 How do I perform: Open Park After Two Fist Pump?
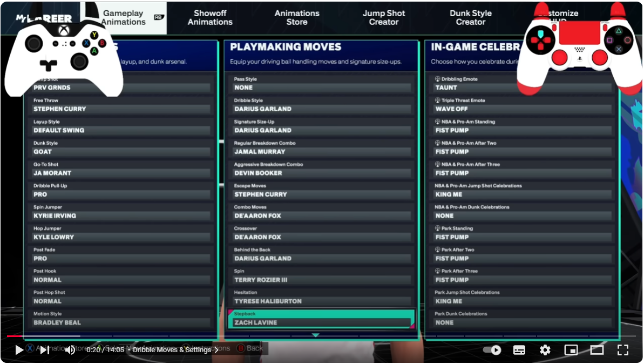pos(522,255)
